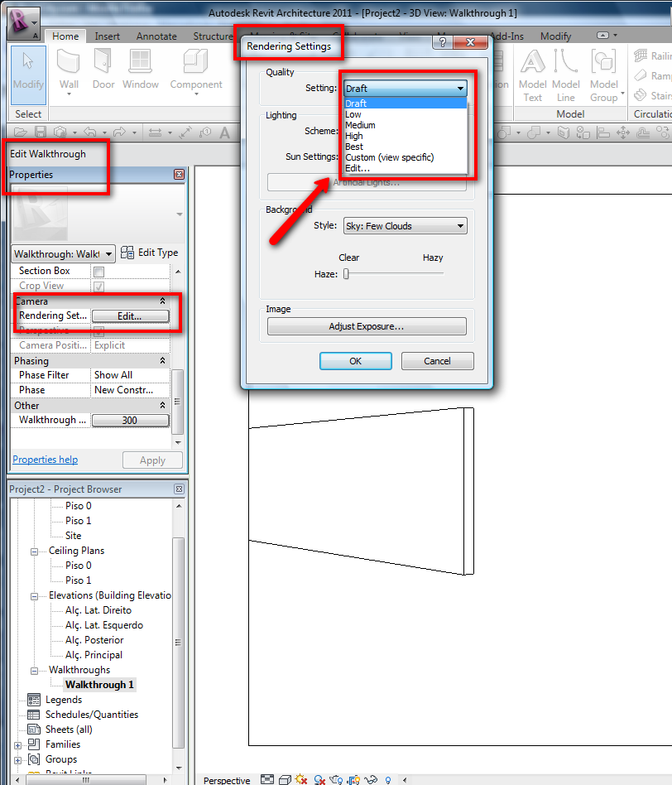Click the Undo arrow icon
The height and width of the screenshot is (785, 672).
point(90,132)
